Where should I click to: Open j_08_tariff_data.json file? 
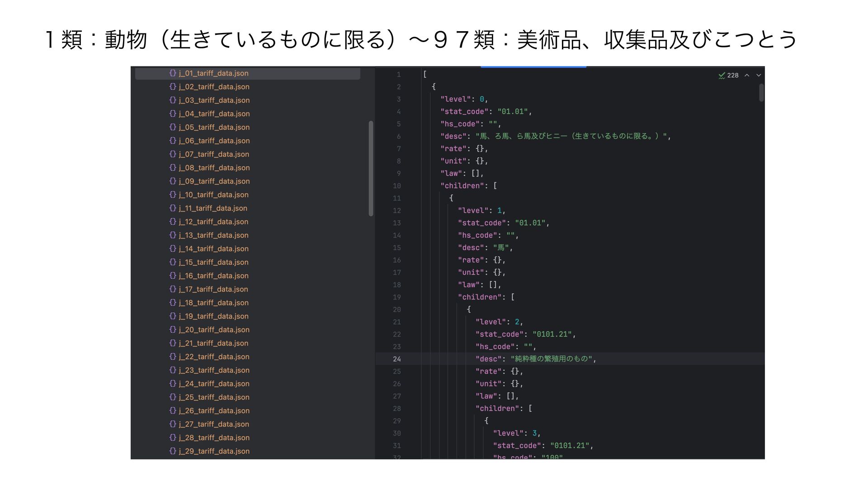(x=209, y=168)
